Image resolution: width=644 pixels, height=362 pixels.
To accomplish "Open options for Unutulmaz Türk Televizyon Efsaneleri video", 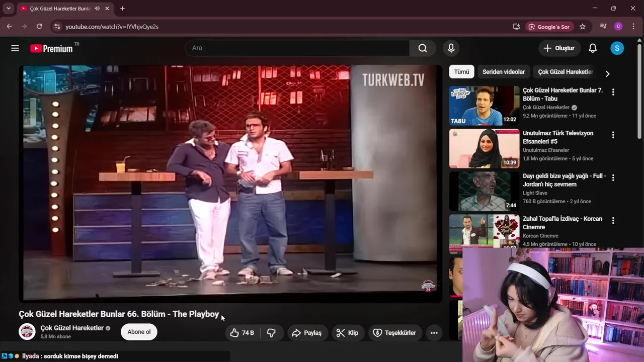I will [x=613, y=135].
